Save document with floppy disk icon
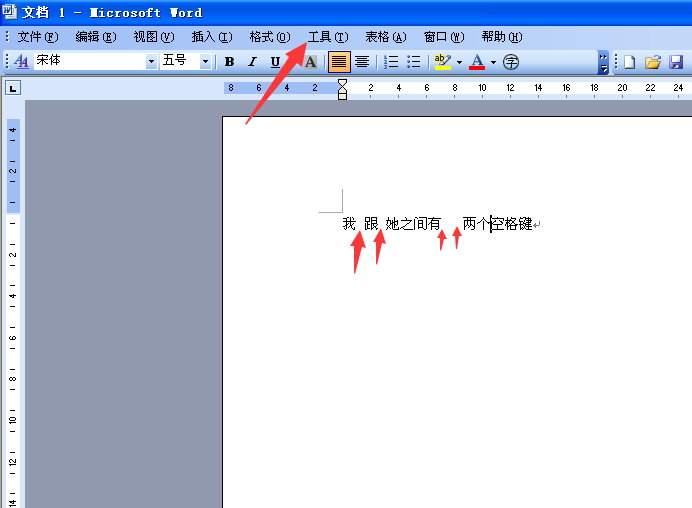 click(x=676, y=62)
